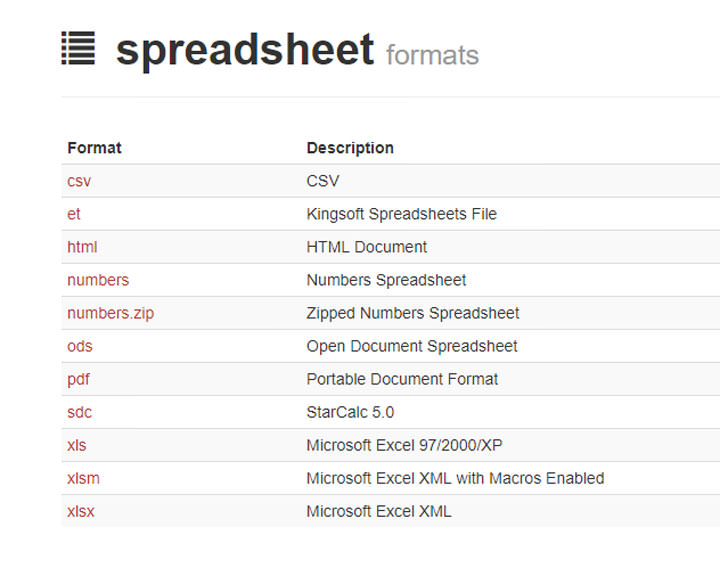720x564 pixels.
Task: Click the spreadsheet heading text
Action: point(245,50)
